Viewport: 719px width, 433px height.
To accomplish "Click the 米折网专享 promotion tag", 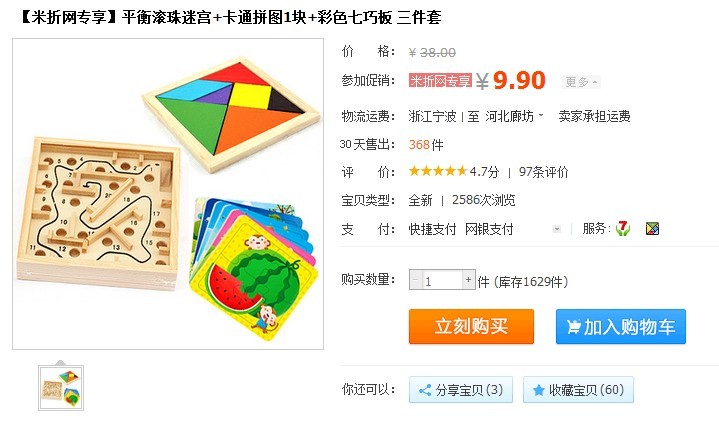I will tap(440, 81).
